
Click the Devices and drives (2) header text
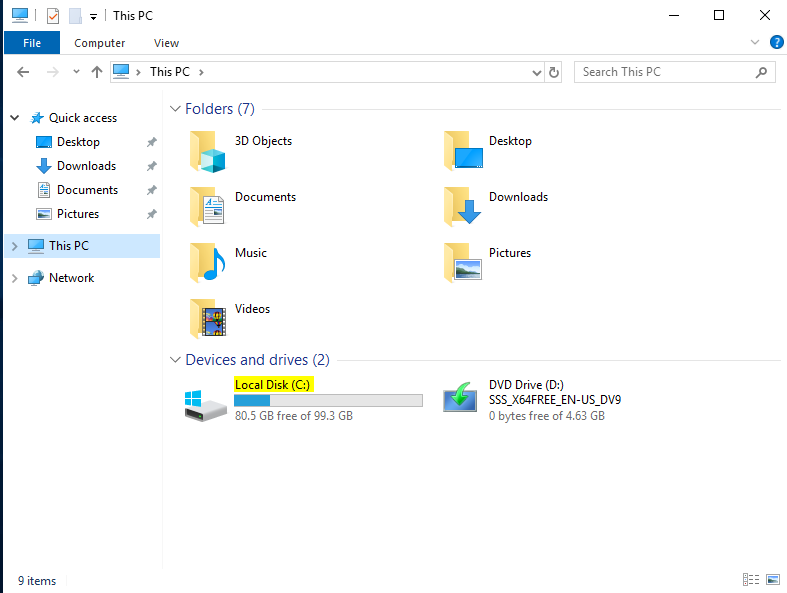coord(257,360)
